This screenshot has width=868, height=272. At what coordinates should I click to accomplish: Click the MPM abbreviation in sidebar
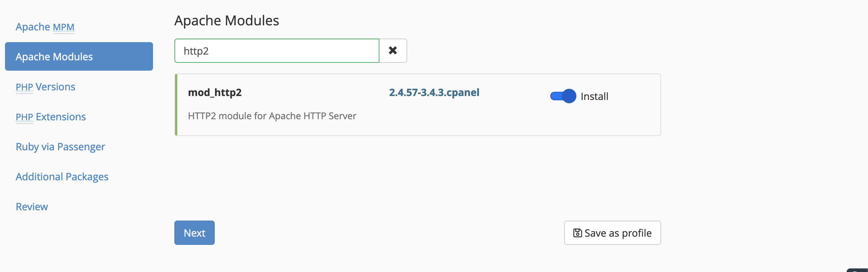coord(63,27)
